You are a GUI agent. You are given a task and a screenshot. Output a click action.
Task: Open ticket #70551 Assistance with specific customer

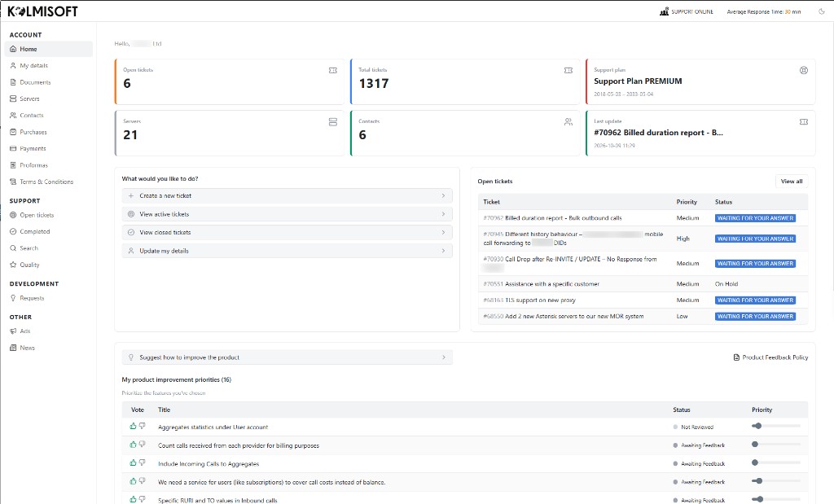click(x=541, y=284)
